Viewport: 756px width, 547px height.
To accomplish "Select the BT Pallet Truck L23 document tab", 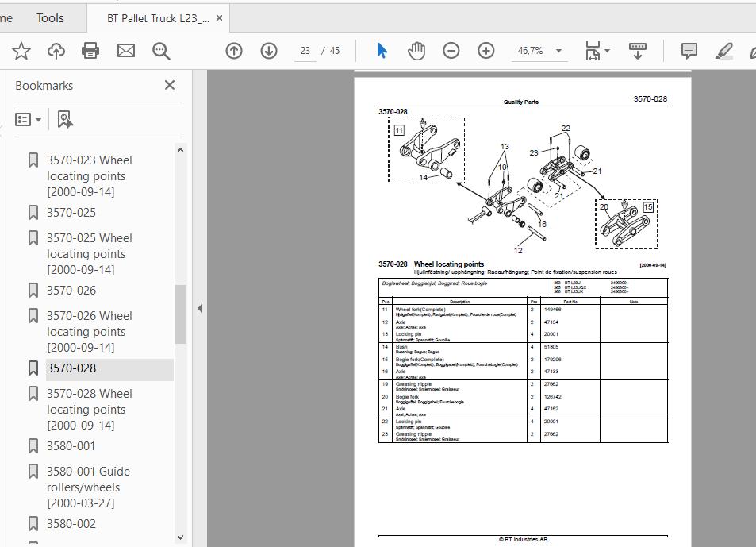I will (x=158, y=18).
